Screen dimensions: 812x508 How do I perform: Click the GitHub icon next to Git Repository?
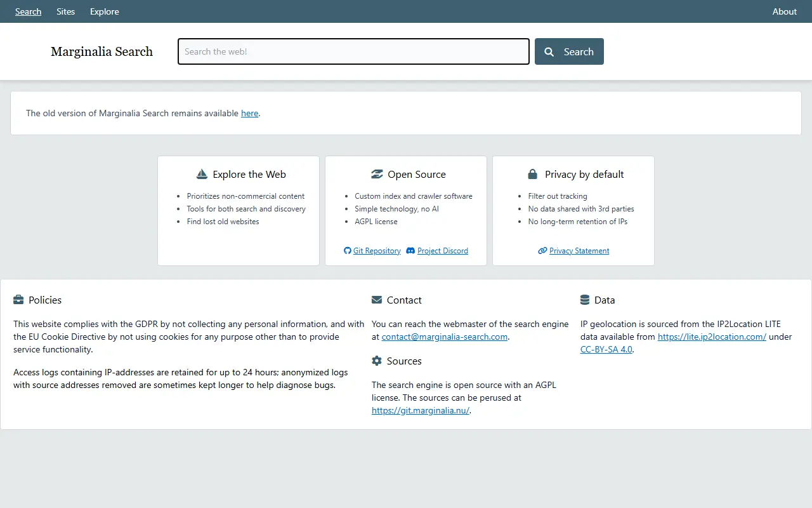point(348,251)
